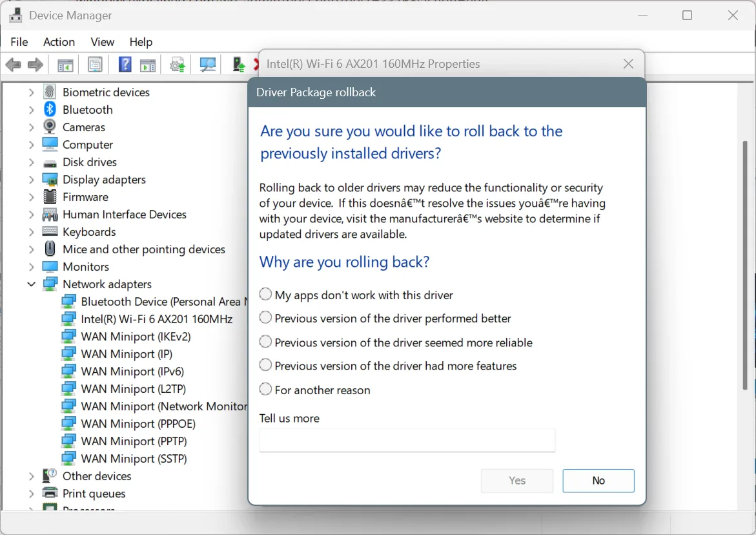This screenshot has height=535, width=756.
Task: Click the Scan for hardware changes icon
Action: (208, 65)
